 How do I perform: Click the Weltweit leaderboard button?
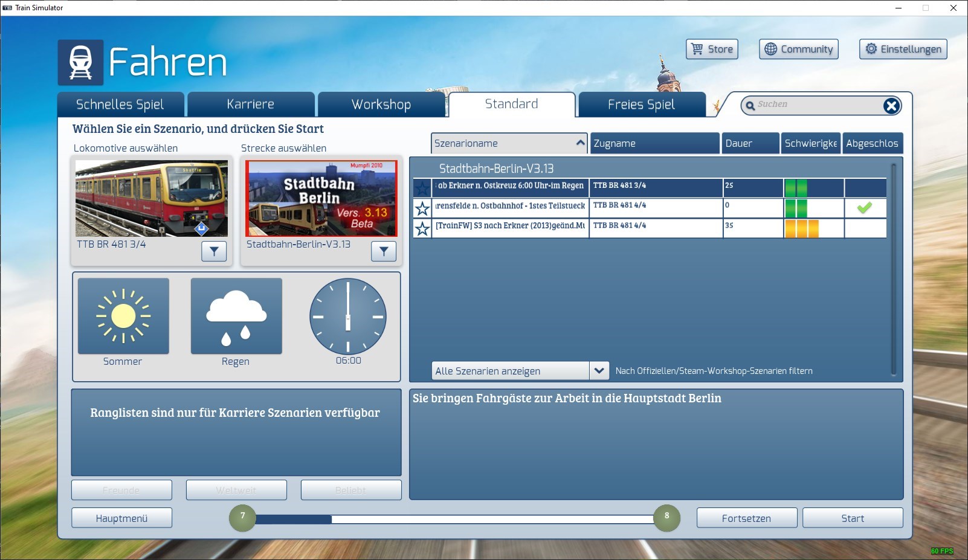point(236,490)
